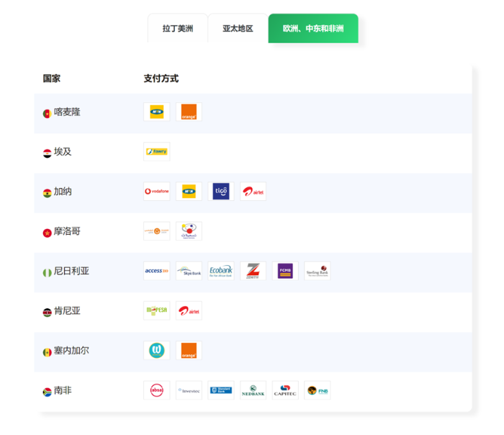Click the M-PESA logo in the 肯尼亚 row

click(156, 310)
